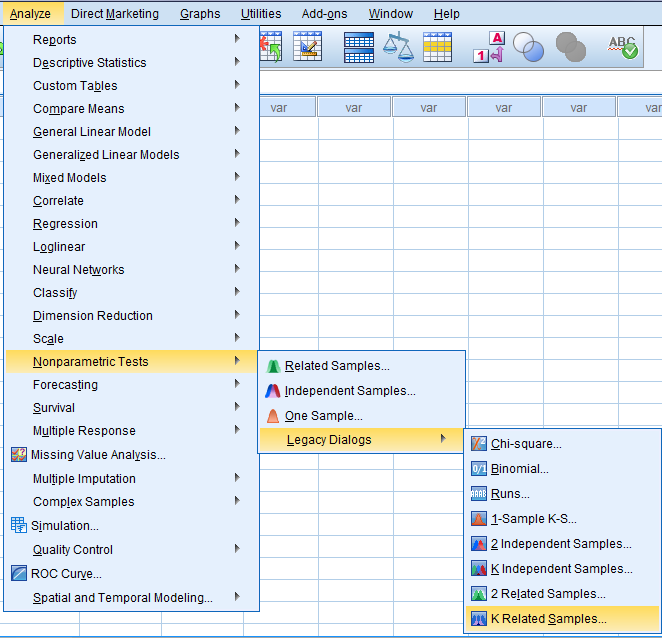Select Forecasting menu entry
662x638 pixels.
(x=131, y=385)
